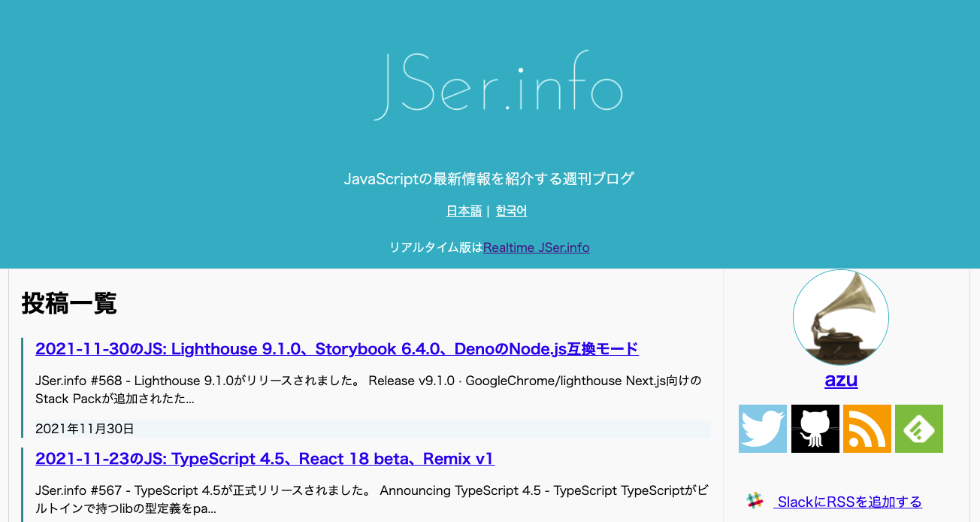Viewport: 980px width, 522px height.
Task: Click the green Feedly icon
Action: point(919,429)
